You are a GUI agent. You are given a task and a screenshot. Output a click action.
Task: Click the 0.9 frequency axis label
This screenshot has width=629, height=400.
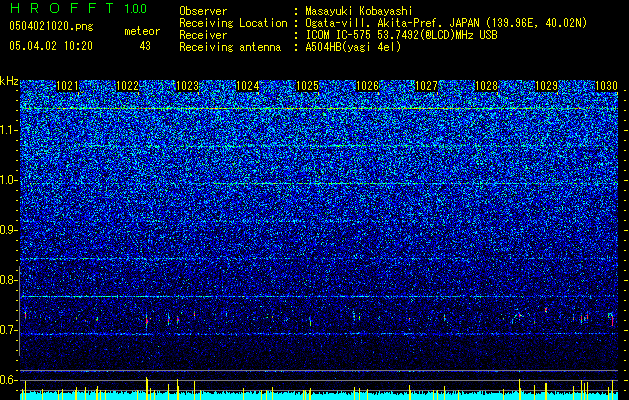click(x=8, y=230)
